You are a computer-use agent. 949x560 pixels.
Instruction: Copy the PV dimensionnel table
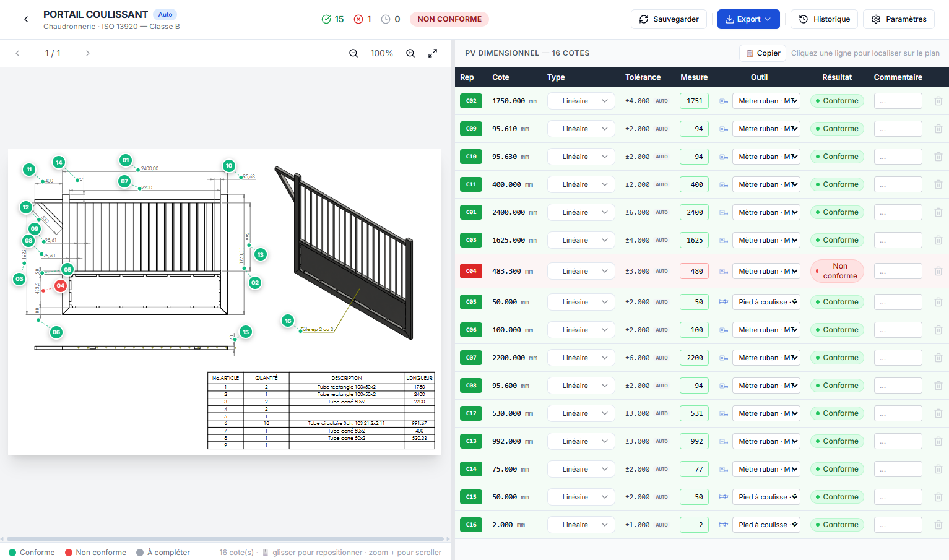click(x=763, y=53)
